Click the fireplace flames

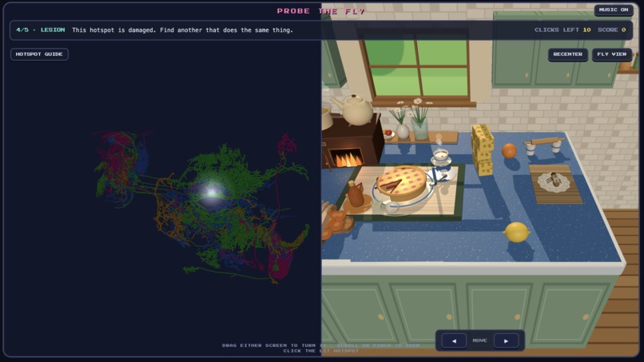347,158
